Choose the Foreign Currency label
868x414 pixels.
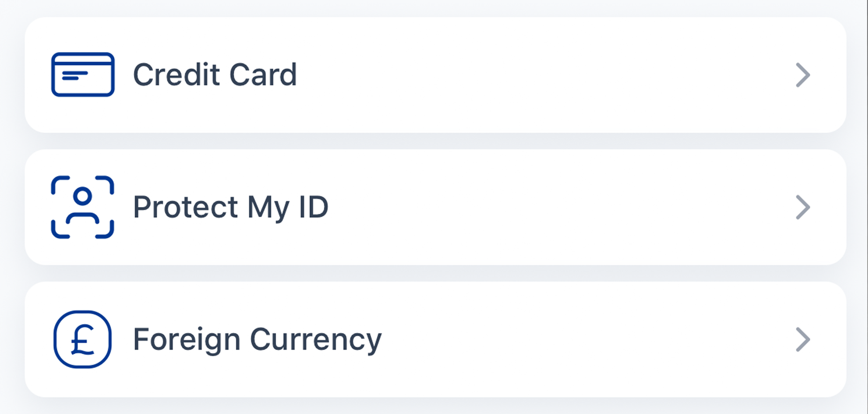257,340
